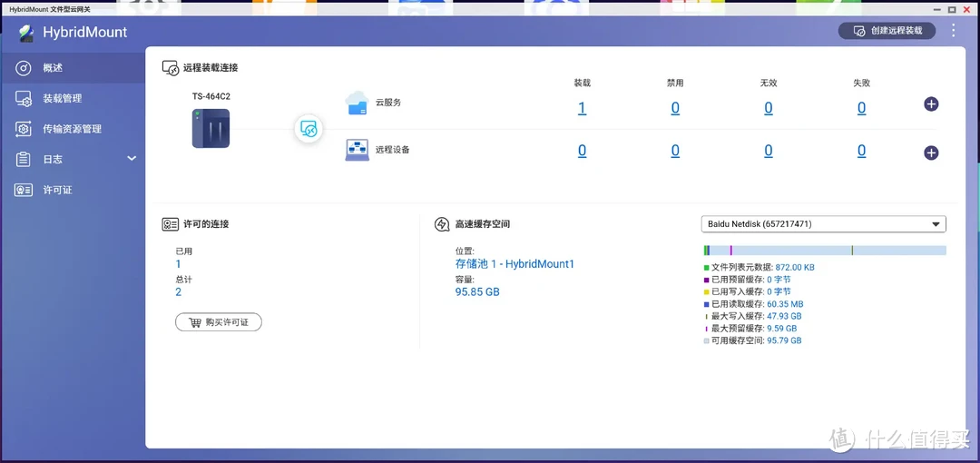Viewport: 980px width, 463px height.
Task: Open the Baidu Netdisk dropdown
Action: click(824, 224)
